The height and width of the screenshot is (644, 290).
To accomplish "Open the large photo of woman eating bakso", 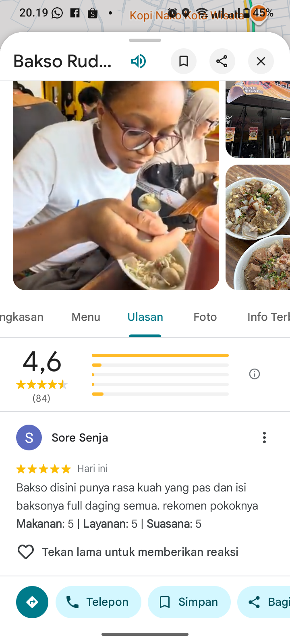I will pyautogui.click(x=116, y=185).
